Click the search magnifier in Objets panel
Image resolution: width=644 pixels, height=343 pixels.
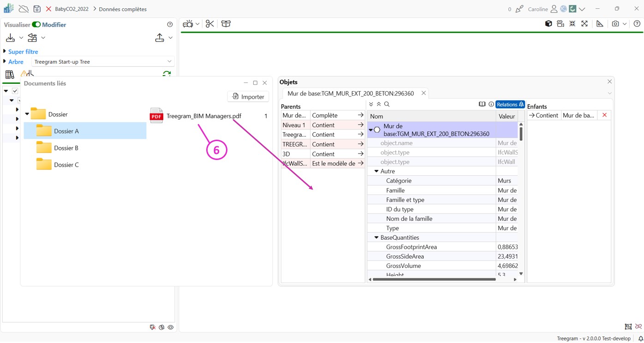pos(387,105)
